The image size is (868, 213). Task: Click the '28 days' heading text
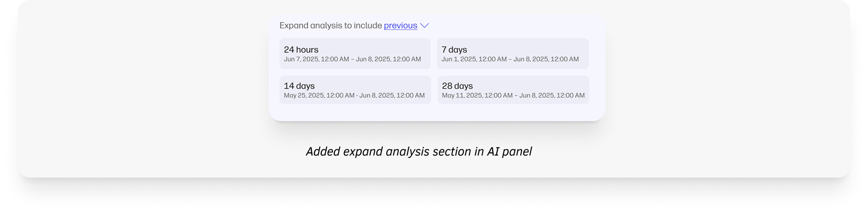[457, 86]
